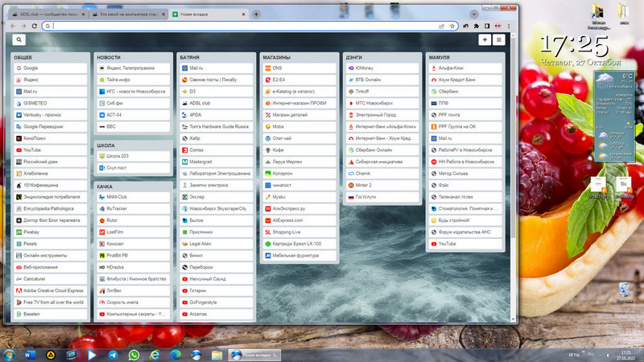Image resolution: width=644 pixels, height=362 pixels.
Task: Open the Хоум Кредит Банк bookmark
Action: tap(465, 80)
